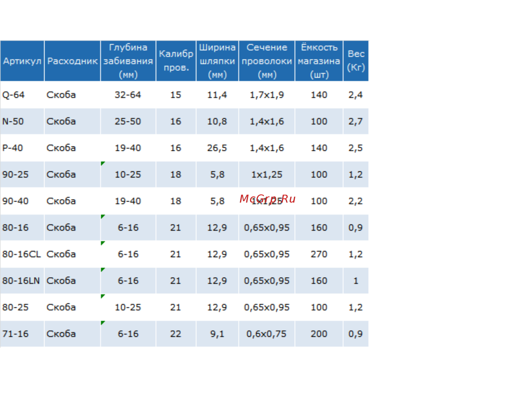Click the 25-50 depth value
532x397 pixels.
[x=128, y=121]
